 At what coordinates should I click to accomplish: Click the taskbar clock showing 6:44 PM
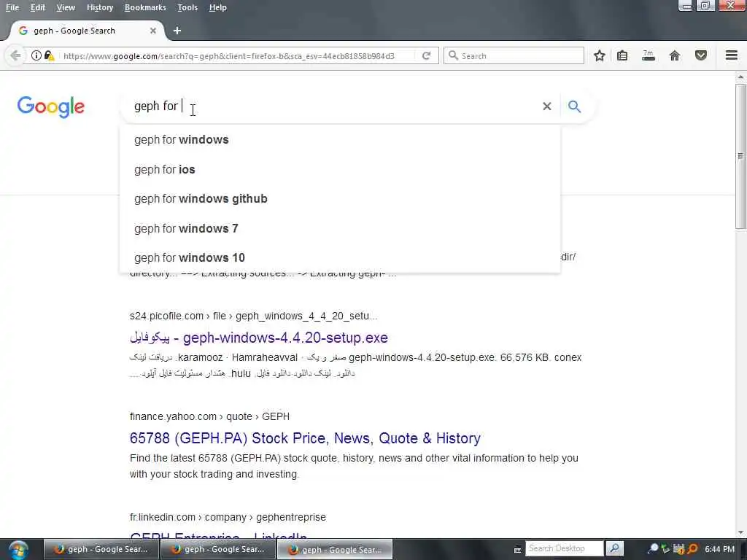click(719, 549)
